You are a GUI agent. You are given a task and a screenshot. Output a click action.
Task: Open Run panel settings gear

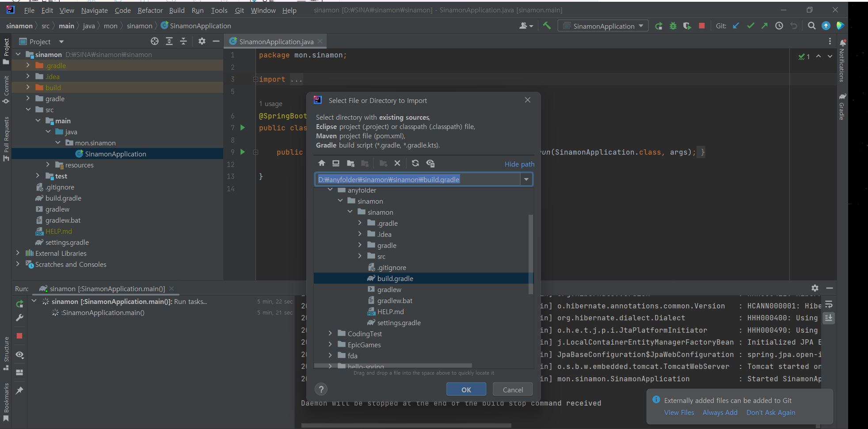815,288
